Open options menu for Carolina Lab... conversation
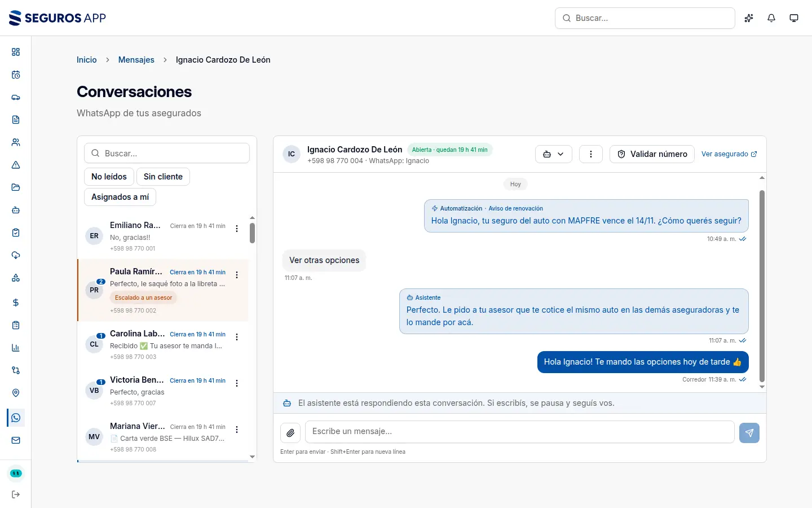 [x=237, y=337]
